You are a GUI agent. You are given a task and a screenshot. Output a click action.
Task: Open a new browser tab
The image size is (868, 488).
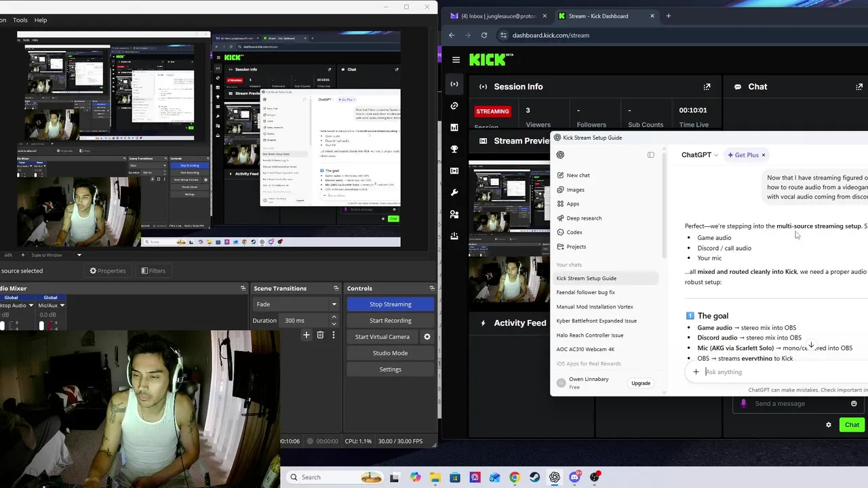click(669, 16)
